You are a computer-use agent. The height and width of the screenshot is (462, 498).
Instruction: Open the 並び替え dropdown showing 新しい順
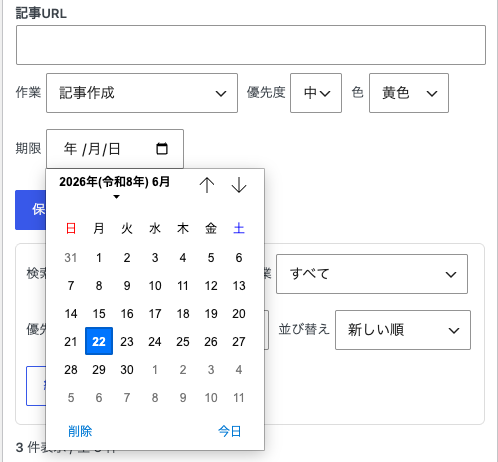pyautogui.click(x=403, y=330)
